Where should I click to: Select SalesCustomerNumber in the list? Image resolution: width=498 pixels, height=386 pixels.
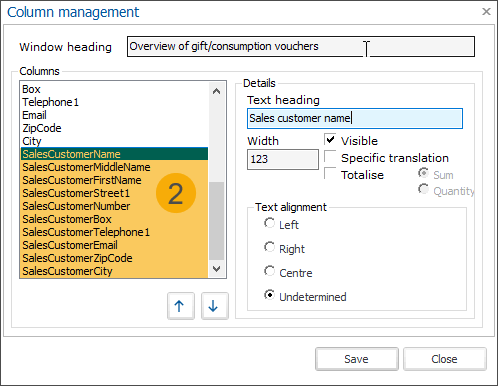click(114, 206)
